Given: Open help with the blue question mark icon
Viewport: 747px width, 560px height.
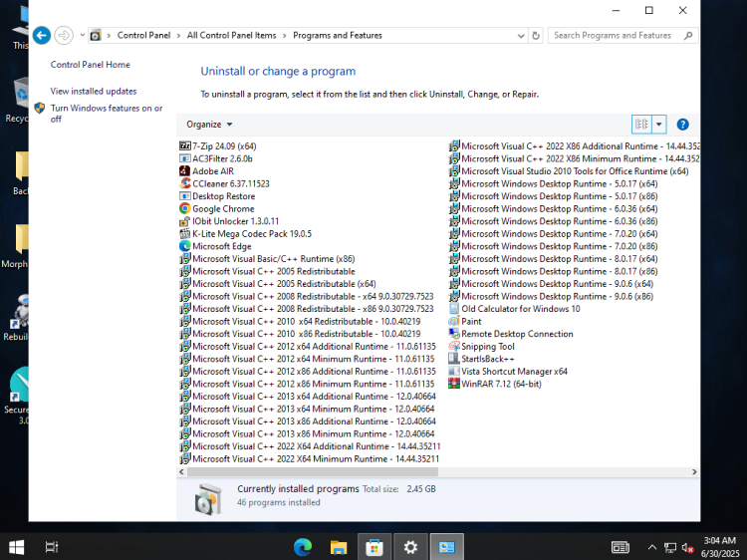Looking at the screenshot, I should 682,125.
